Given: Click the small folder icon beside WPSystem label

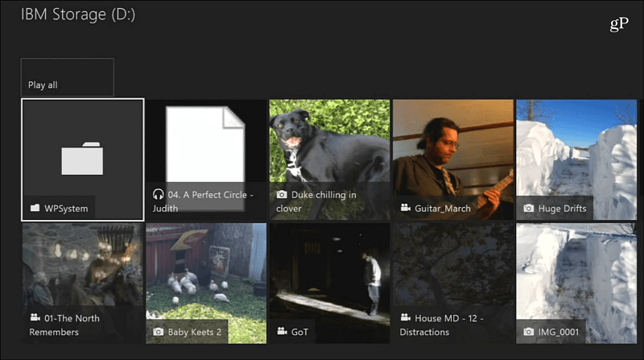Looking at the screenshot, I should pyautogui.click(x=35, y=208).
